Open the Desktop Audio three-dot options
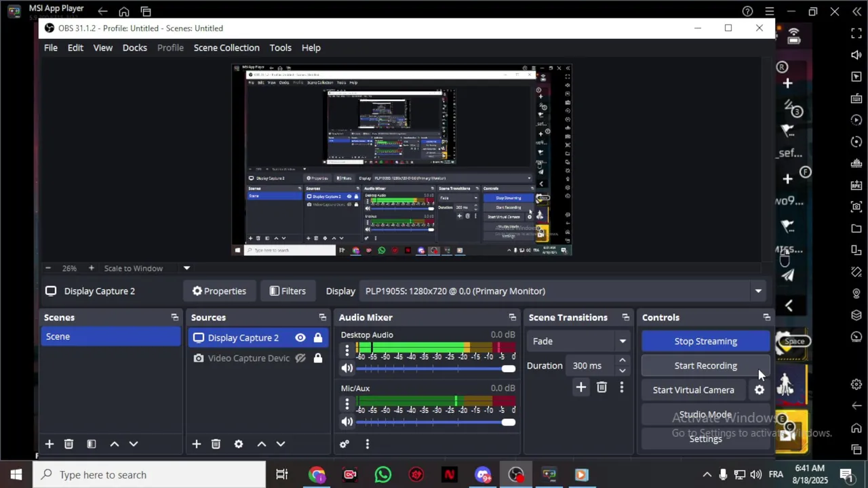The image size is (868, 488). tap(347, 350)
